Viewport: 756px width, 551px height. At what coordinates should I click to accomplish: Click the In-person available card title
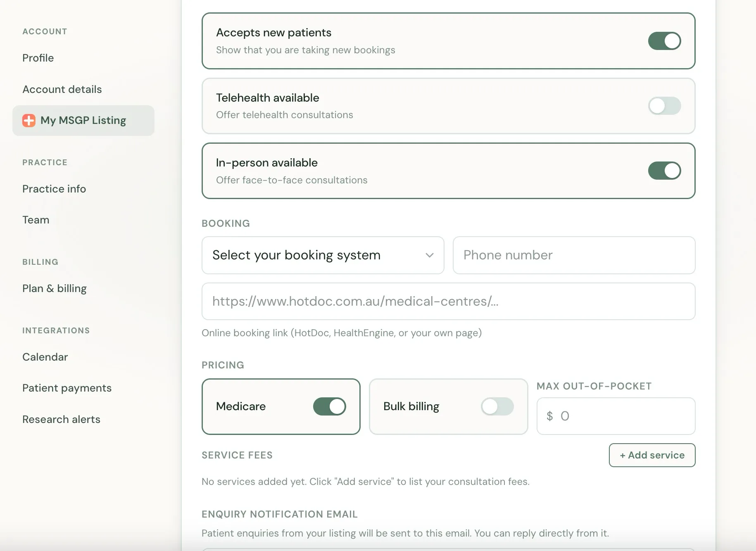pyautogui.click(x=267, y=163)
